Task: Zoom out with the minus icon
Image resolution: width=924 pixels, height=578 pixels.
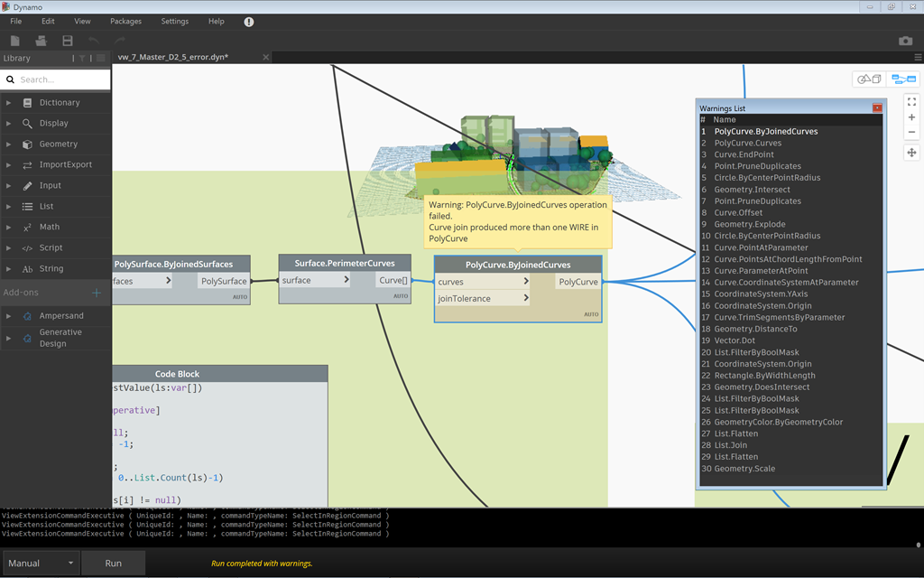Action: [x=911, y=133]
